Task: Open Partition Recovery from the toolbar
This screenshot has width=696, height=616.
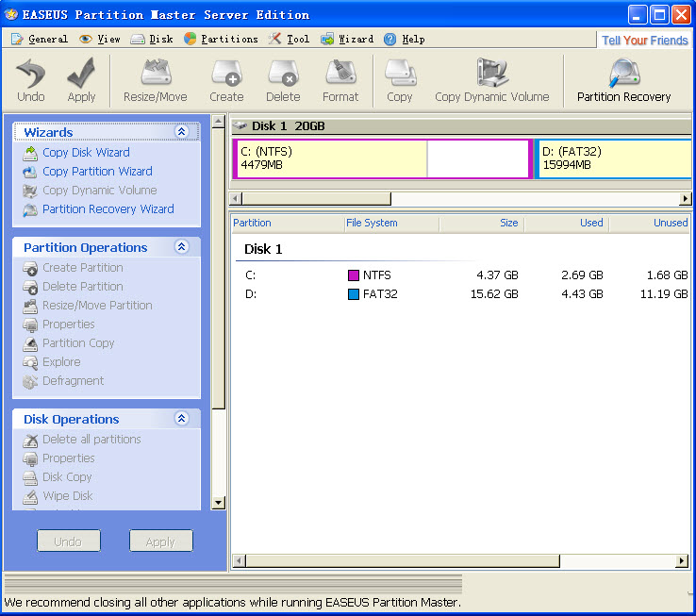Action: point(623,74)
